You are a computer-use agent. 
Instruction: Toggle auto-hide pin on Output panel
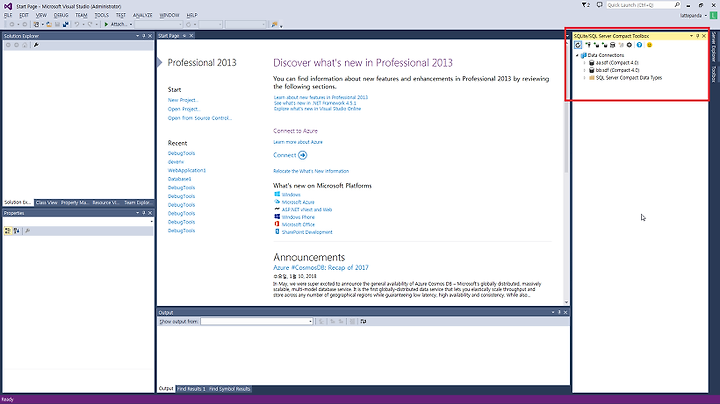coord(559,312)
